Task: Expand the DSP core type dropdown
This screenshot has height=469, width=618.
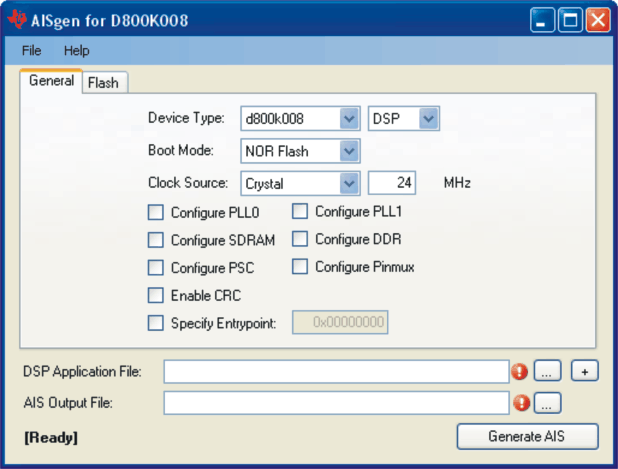Action: click(x=429, y=119)
